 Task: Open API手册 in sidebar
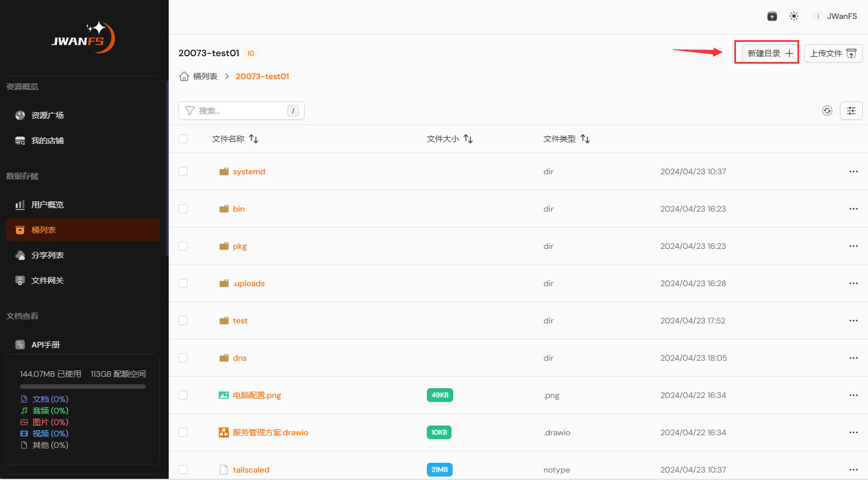pos(83,345)
